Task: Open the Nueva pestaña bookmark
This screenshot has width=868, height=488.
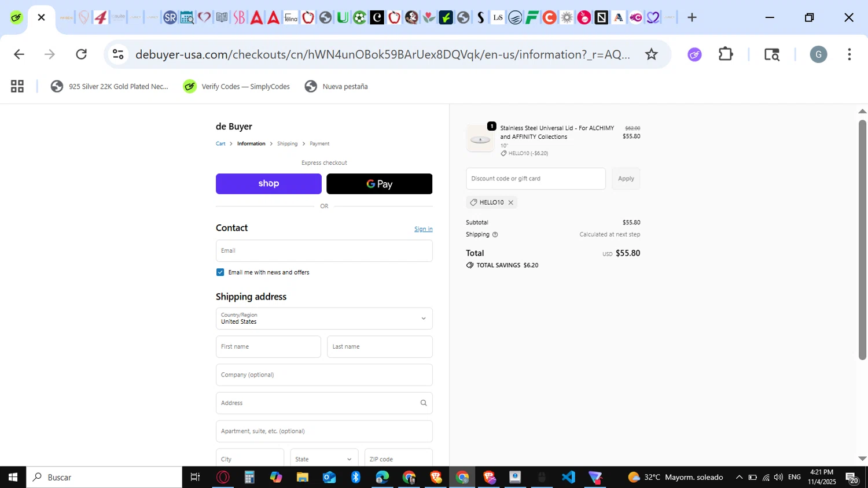Action: click(336, 86)
